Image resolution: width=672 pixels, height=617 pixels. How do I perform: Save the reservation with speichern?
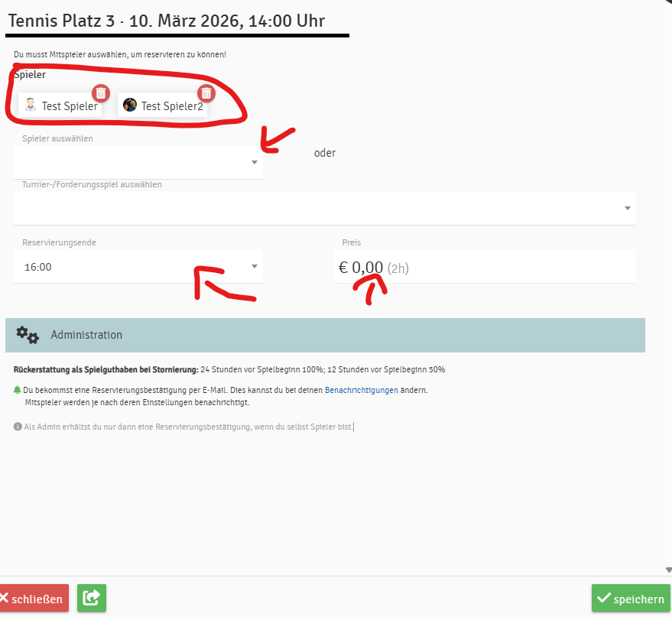point(631,599)
